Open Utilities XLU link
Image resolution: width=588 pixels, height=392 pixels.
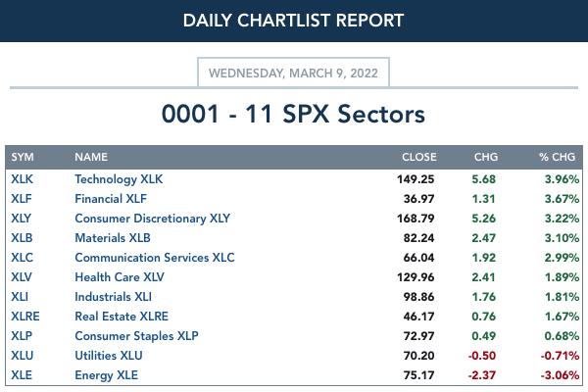[109, 356]
